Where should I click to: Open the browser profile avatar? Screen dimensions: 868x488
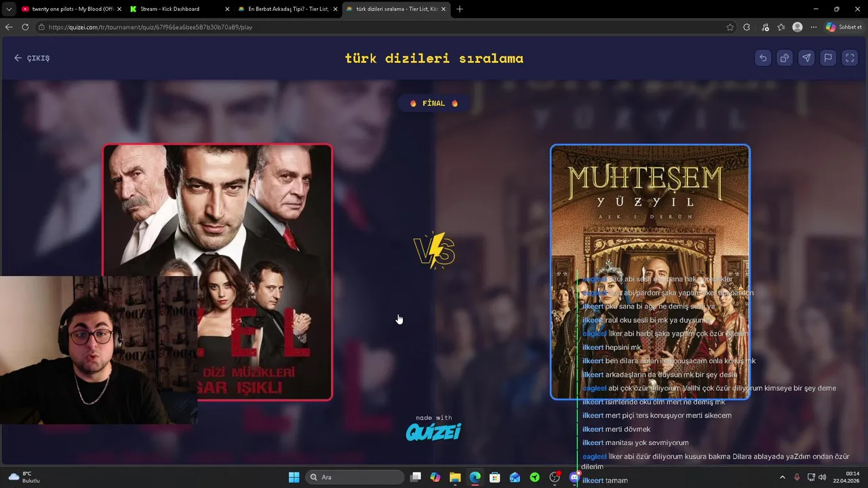point(797,27)
